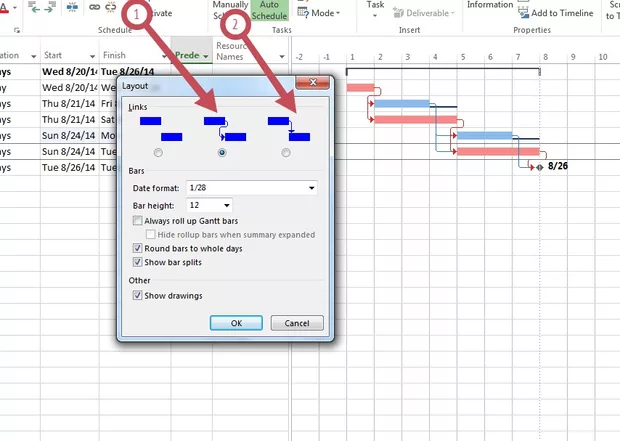Expand the Mode dropdown in ribbon
The height and width of the screenshot is (441, 620).
(x=338, y=13)
